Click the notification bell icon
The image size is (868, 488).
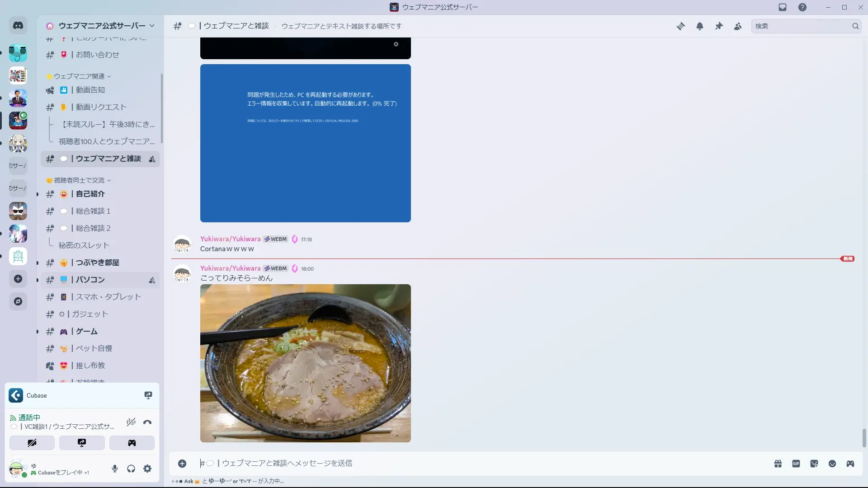[x=699, y=26]
